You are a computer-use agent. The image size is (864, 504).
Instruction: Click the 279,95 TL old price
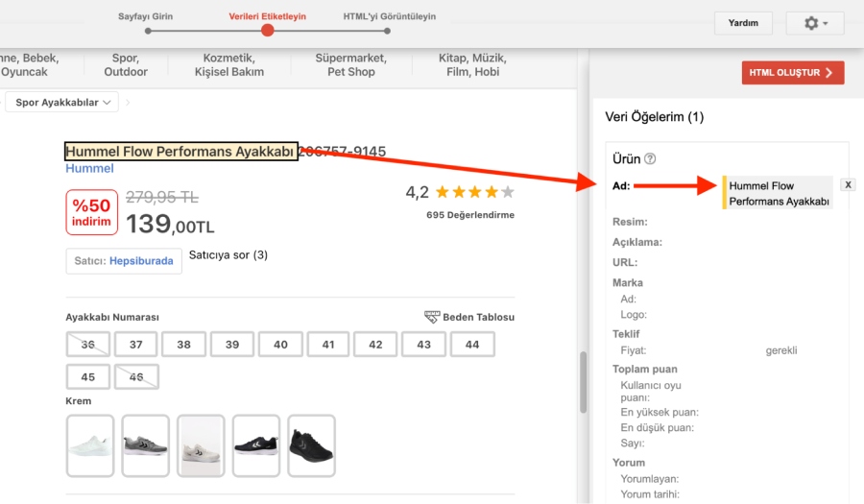pos(162,197)
